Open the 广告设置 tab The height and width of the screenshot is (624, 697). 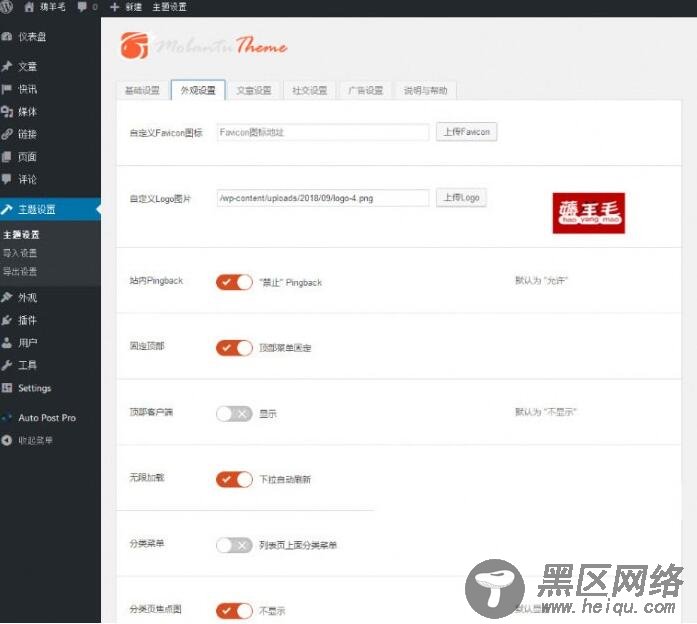pos(365,90)
